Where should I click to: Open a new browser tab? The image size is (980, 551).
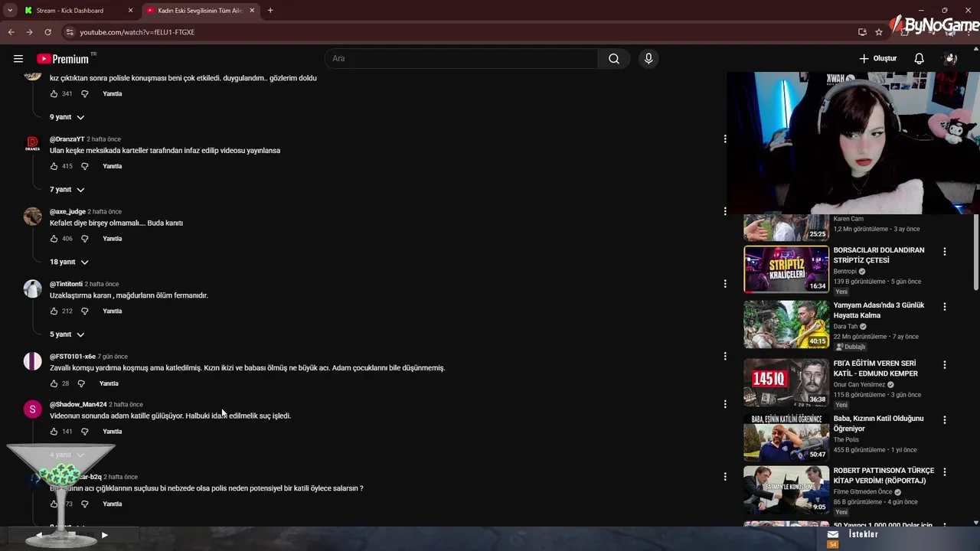[270, 11]
